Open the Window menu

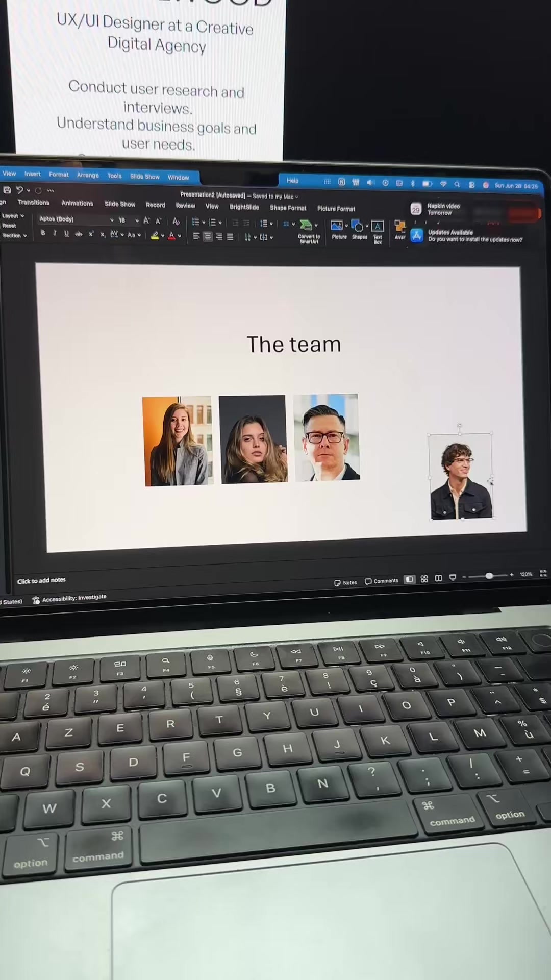tap(178, 177)
